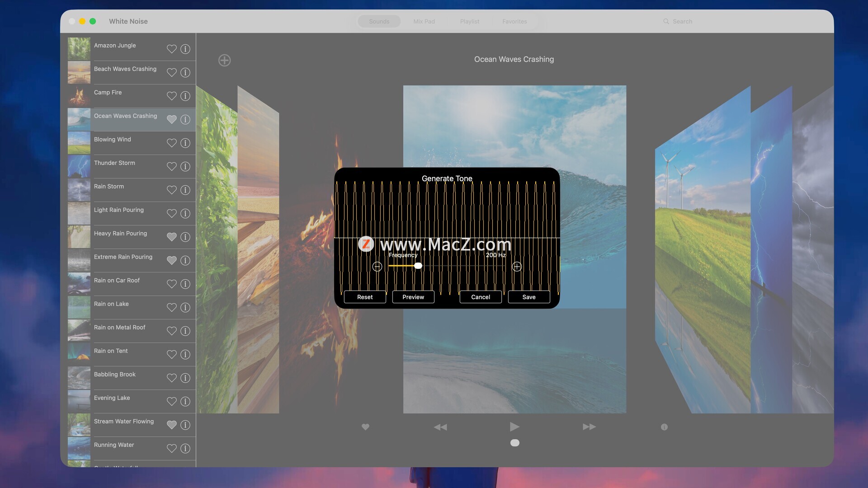Open Thunder Storm info details

(185, 166)
